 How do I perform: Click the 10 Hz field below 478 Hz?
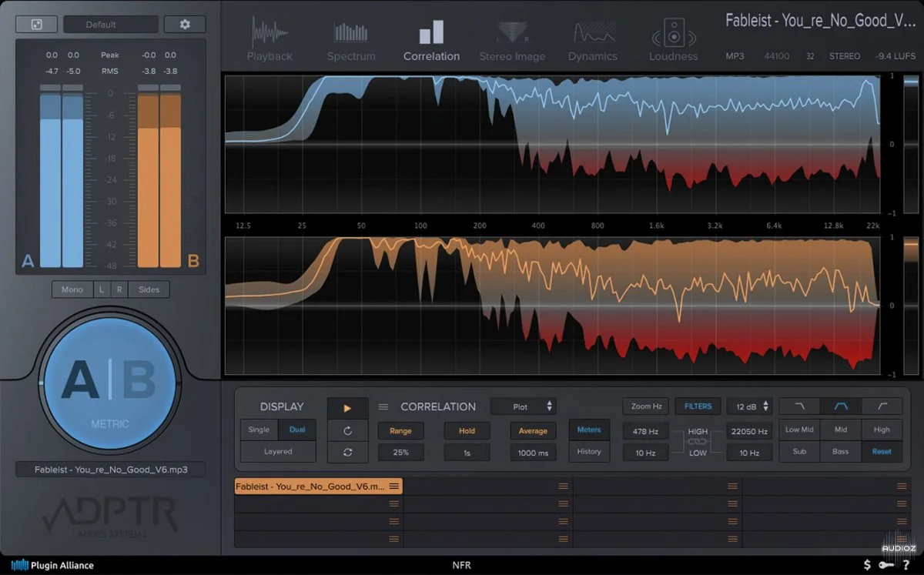[x=645, y=453]
